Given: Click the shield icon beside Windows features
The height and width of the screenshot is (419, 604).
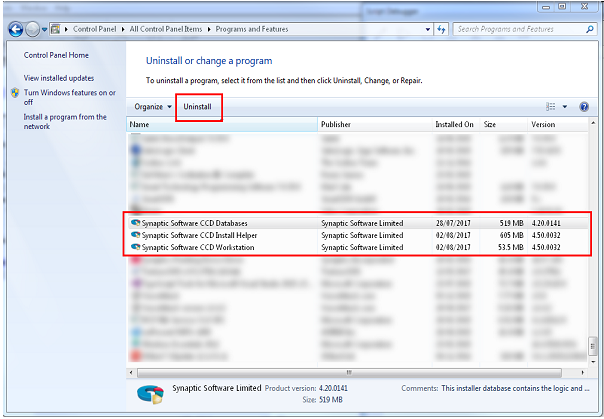Looking at the screenshot, I should [15, 93].
